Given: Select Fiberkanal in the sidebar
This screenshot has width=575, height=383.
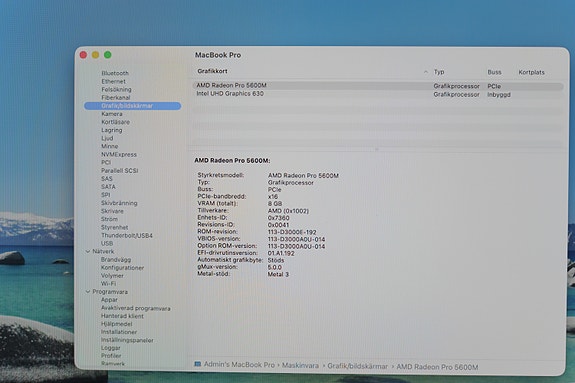Looking at the screenshot, I should pyautogui.click(x=116, y=97).
